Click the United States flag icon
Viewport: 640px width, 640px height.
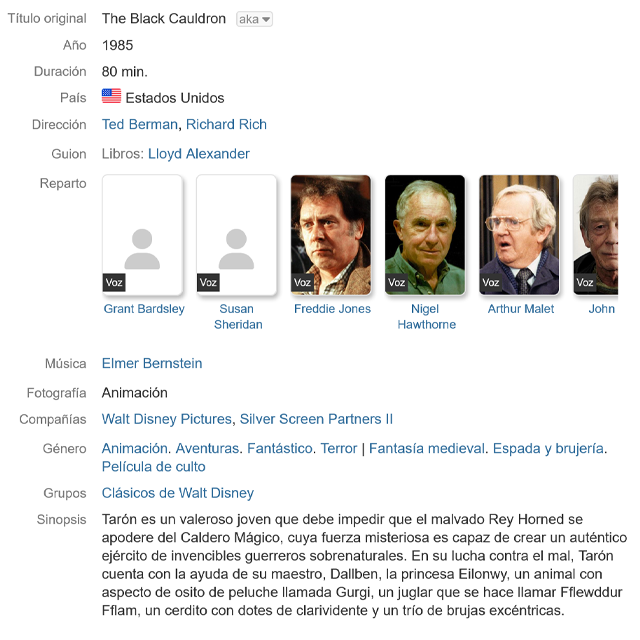(x=111, y=96)
